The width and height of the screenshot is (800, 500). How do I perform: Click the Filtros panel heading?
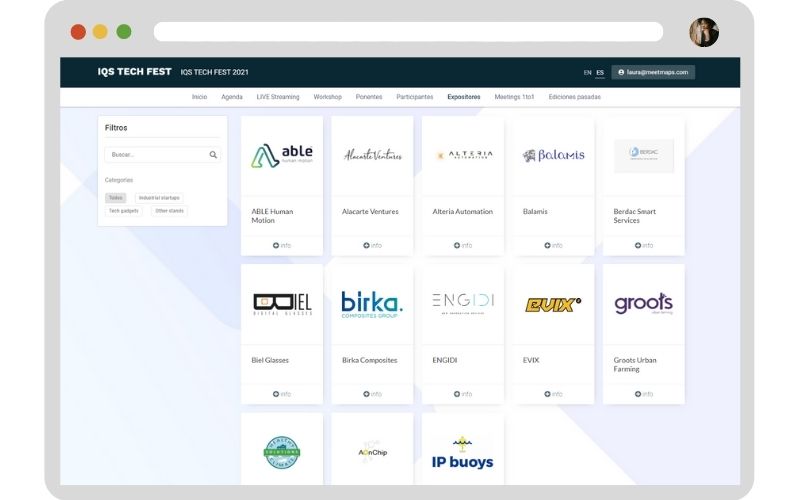pyautogui.click(x=116, y=128)
